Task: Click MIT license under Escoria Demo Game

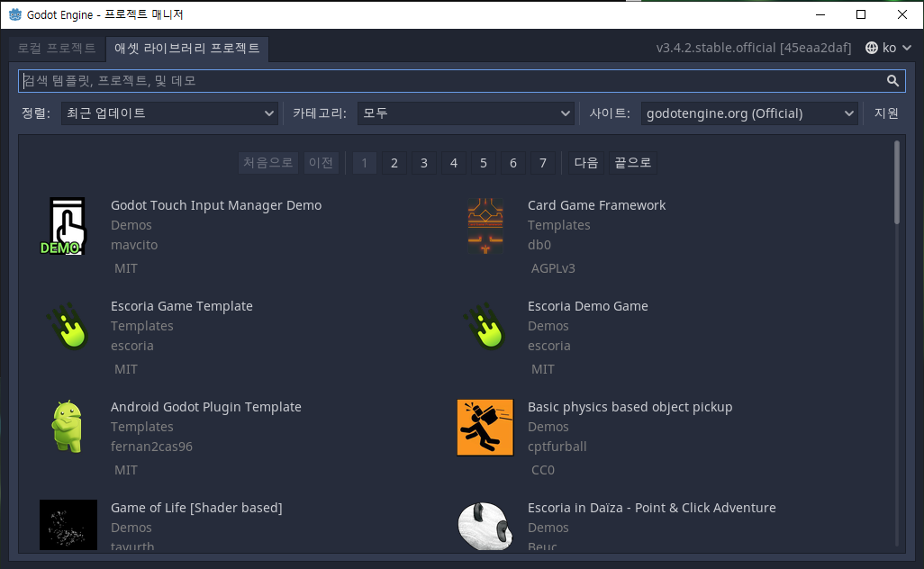Action: 543,369
